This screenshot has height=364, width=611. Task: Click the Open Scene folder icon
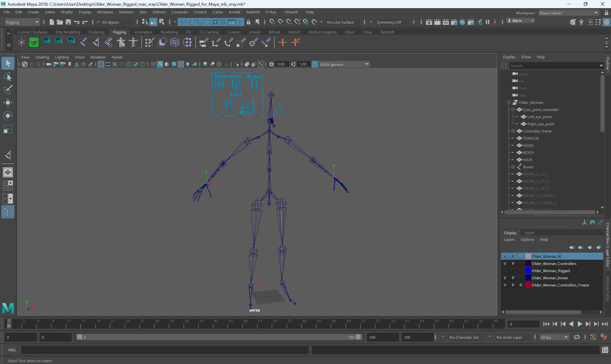(60, 22)
